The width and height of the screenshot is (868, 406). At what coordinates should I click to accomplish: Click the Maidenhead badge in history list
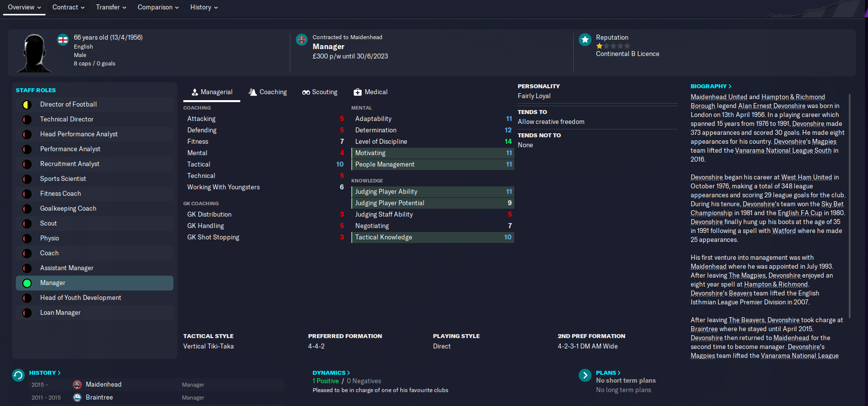tap(77, 385)
